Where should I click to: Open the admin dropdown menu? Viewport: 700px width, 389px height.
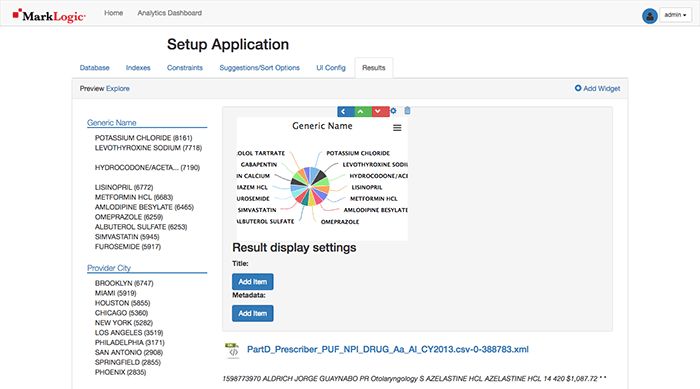(675, 15)
